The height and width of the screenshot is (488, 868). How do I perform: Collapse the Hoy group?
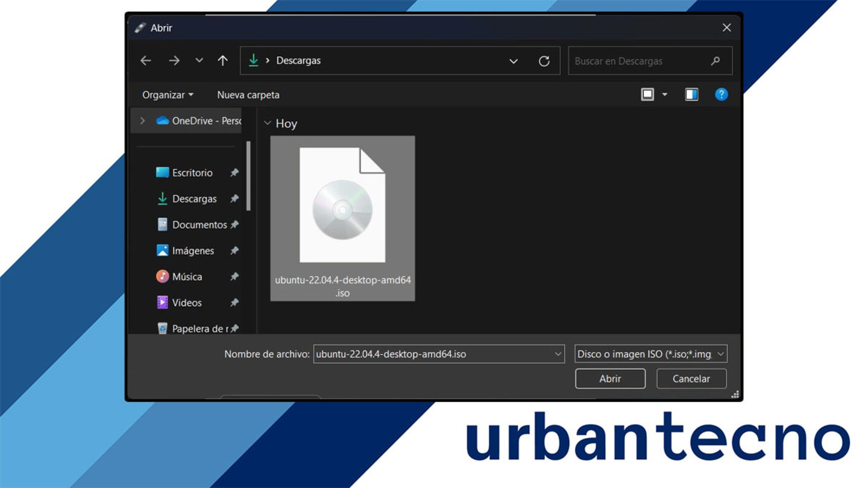click(268, 123)
